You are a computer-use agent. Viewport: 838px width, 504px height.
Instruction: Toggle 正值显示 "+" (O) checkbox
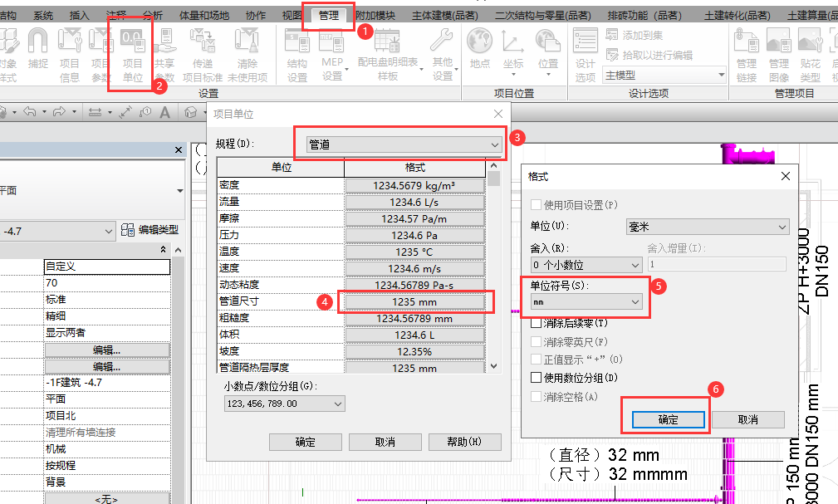click(536, 360)
